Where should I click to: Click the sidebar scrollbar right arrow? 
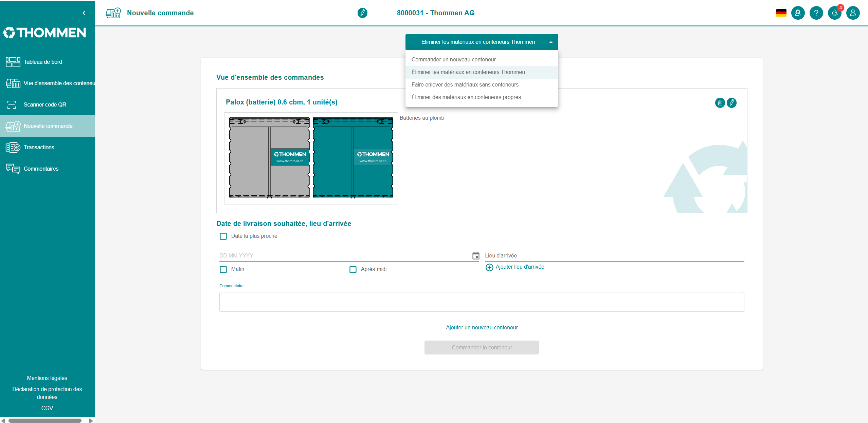(91, 421)
